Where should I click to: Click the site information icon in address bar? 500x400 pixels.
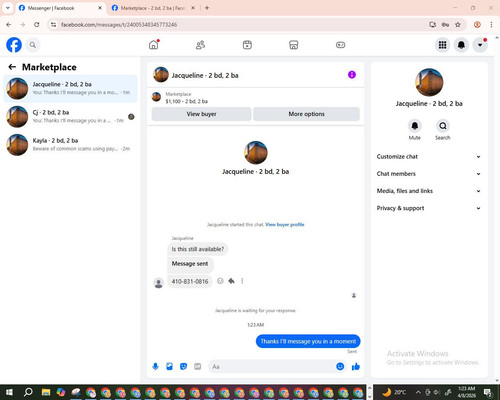click(53, 25)
